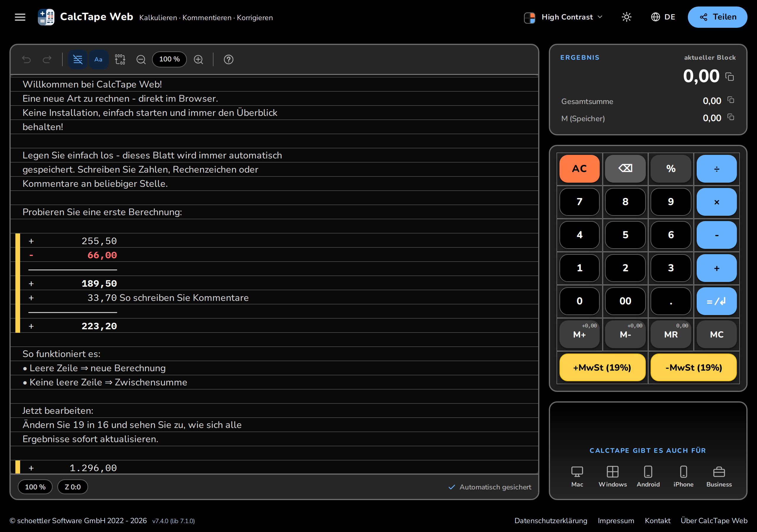Click the MR memory recall key
Image resolution: width=757 pixels, height=532 pixels.
tap(671, 334)
